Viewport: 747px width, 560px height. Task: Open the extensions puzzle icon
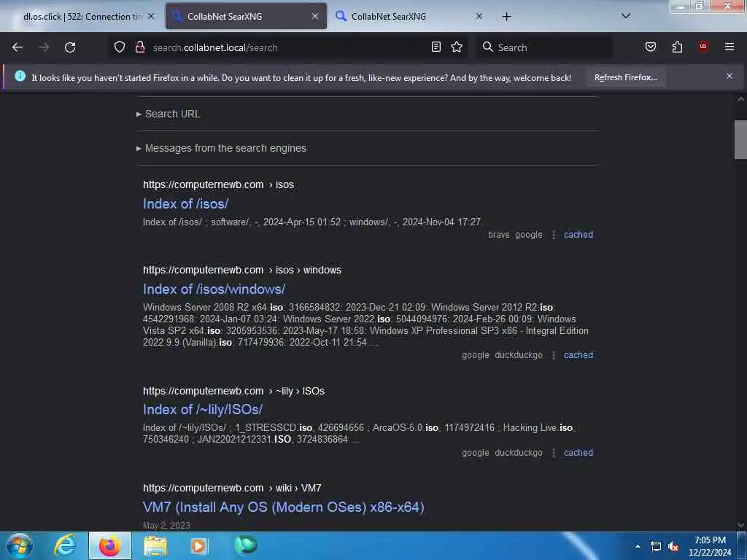(x=677, y=47)
